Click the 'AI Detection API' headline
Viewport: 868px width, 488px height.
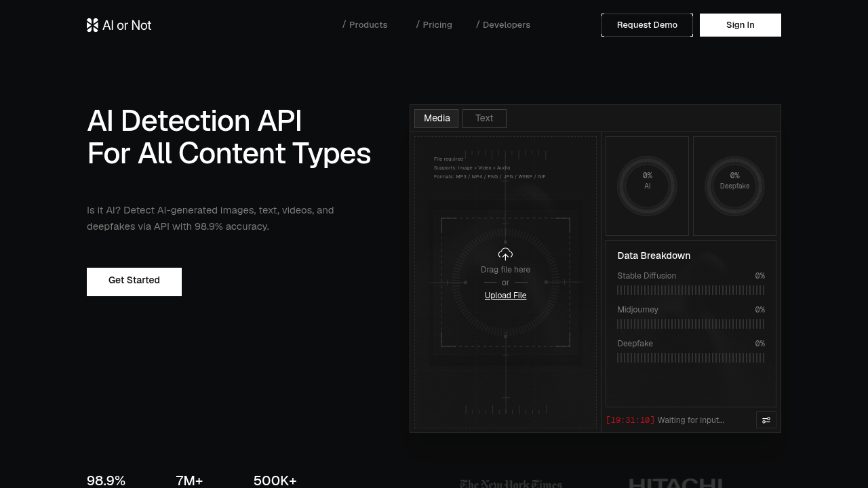195,121
